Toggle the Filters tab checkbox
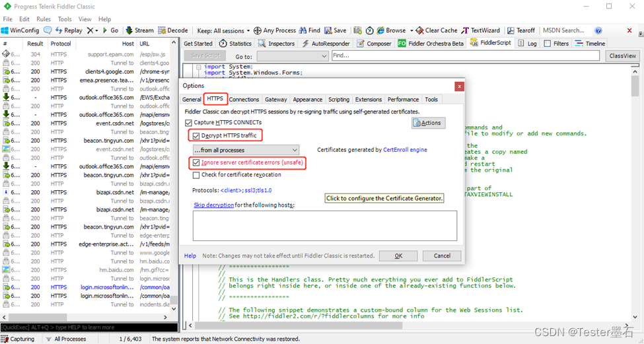This screenshot has height=344, width=644. coord(547,43)
